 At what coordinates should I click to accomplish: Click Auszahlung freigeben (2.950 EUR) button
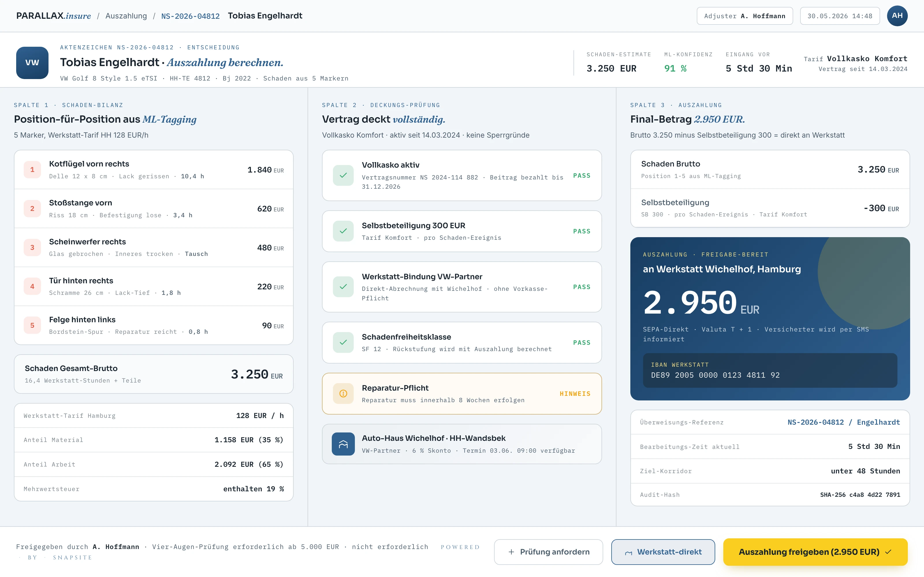click(815, 552)
